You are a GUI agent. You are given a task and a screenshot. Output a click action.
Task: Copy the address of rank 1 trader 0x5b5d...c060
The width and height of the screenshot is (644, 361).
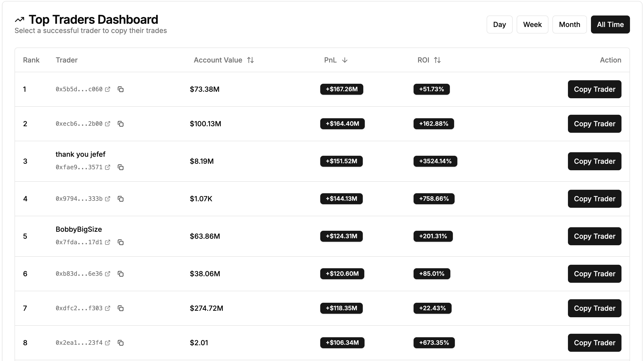(x=121, y=89)
